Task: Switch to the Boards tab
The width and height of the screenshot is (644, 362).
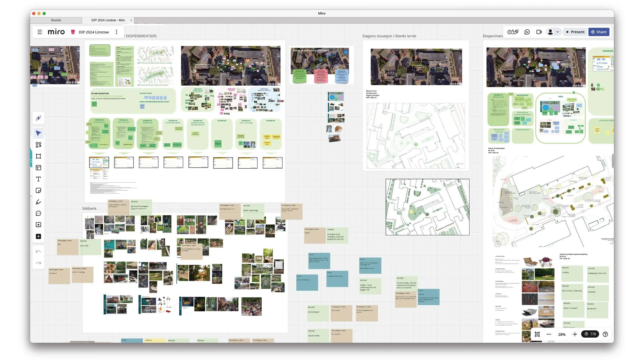Action: point(56,20)
